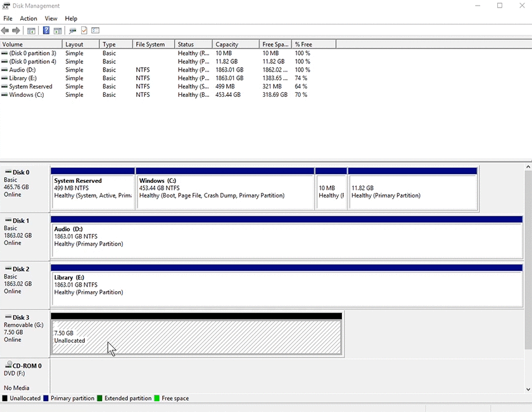Open Help using the blue question mark toolbar icon

46,30
